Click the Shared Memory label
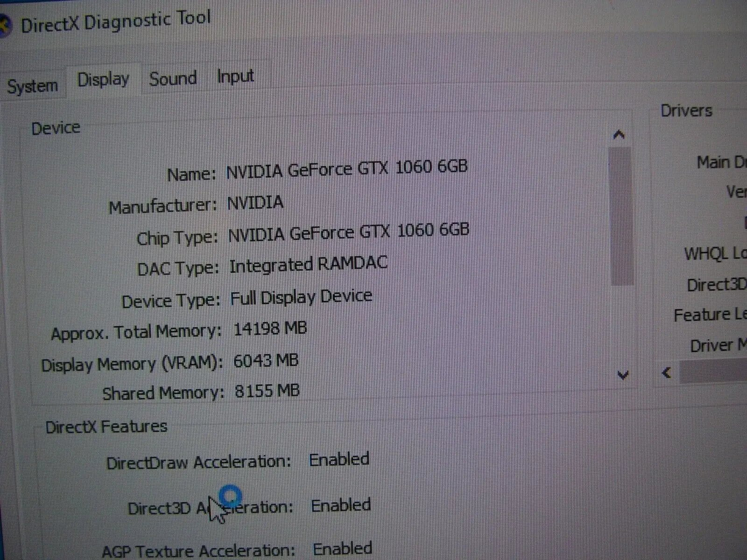 163,393
